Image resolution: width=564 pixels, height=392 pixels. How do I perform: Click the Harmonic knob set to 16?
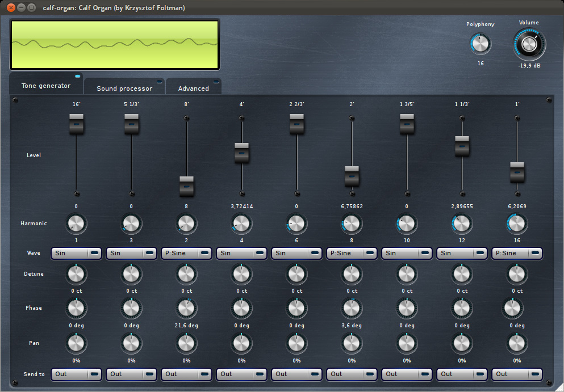[x=517, y=224]
